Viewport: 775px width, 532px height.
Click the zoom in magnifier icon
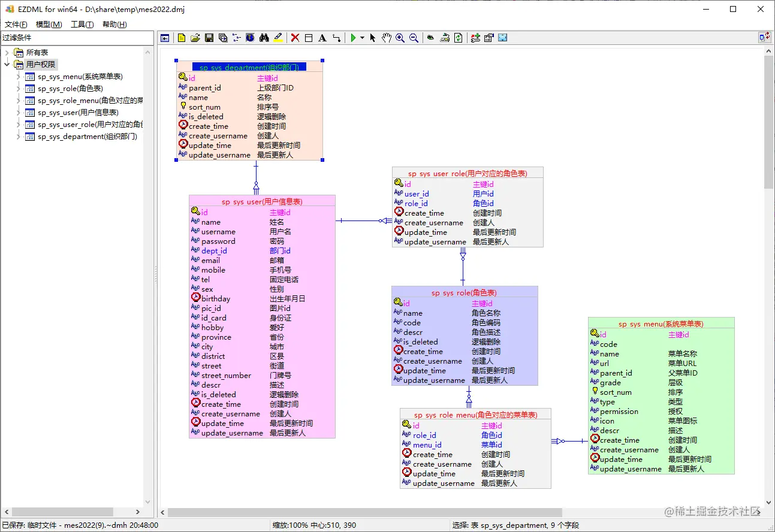[x=400, y=38]
